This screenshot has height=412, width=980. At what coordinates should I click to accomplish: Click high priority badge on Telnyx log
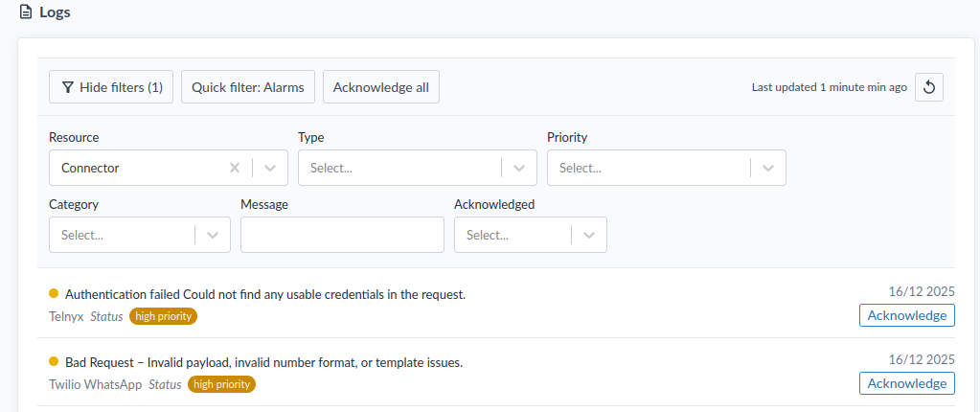(163, 316)
